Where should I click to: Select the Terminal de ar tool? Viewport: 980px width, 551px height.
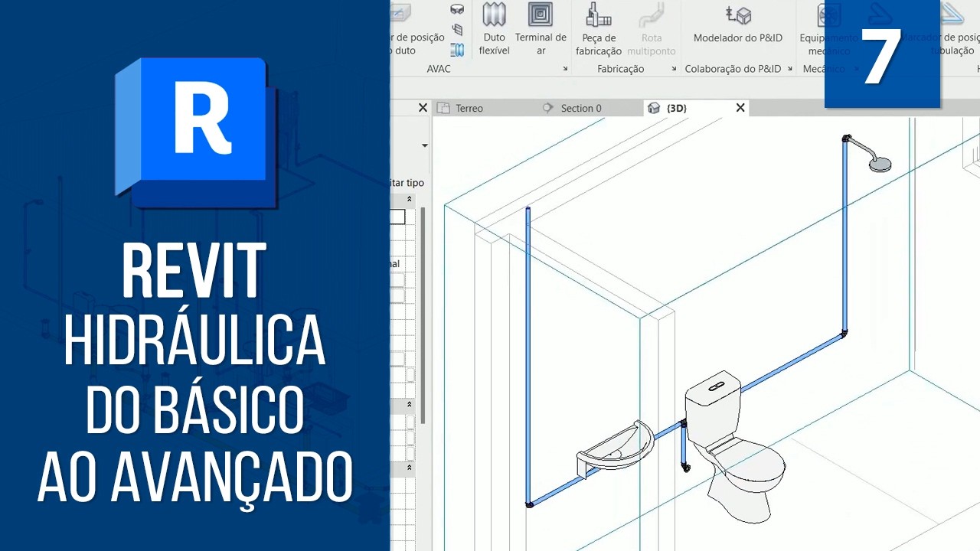click(541, 29)
